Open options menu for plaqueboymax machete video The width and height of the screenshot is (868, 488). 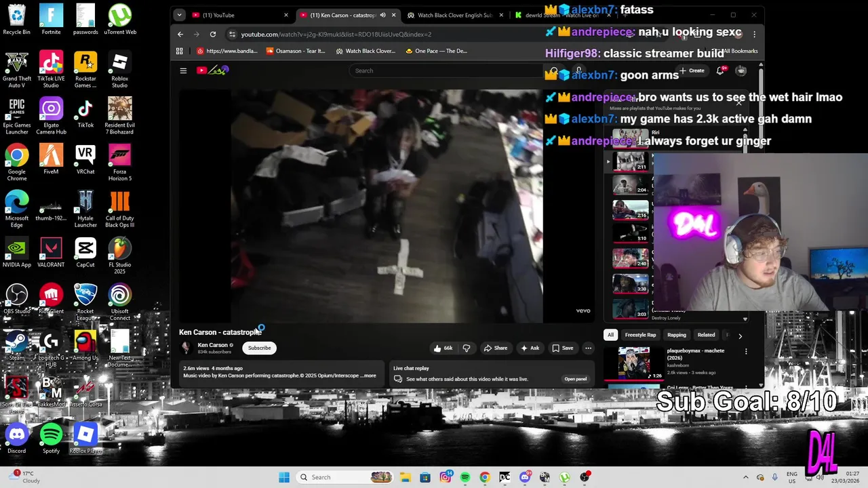coord(746,352)
